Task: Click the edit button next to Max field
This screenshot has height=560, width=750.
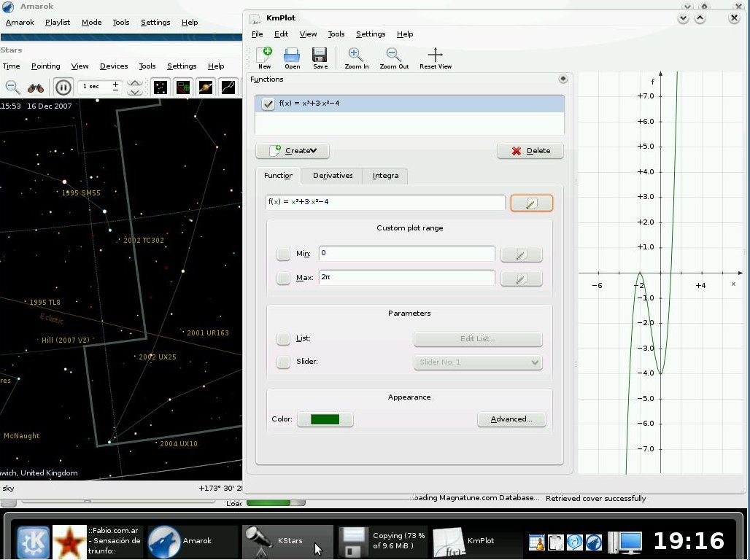Action: [522, 279]
